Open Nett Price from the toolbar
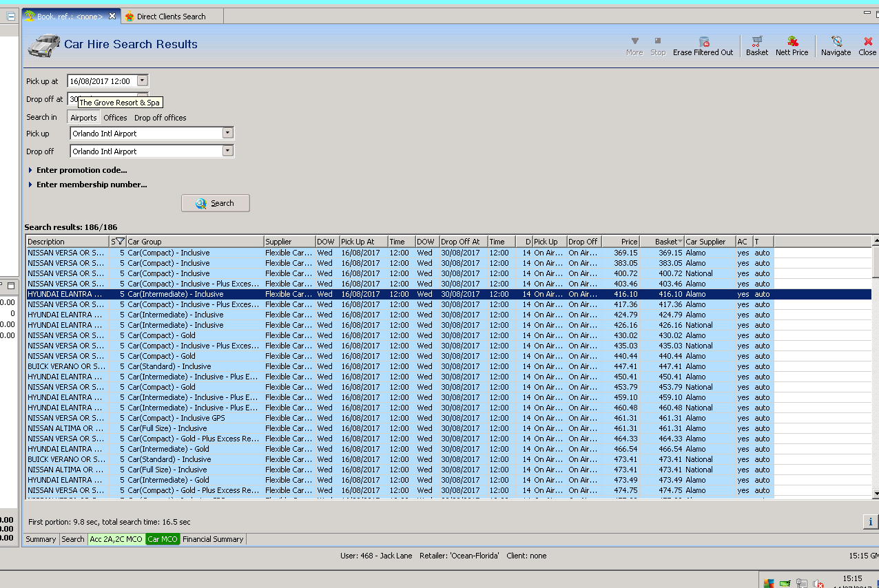The image size is (879, 588). point(792,45)
